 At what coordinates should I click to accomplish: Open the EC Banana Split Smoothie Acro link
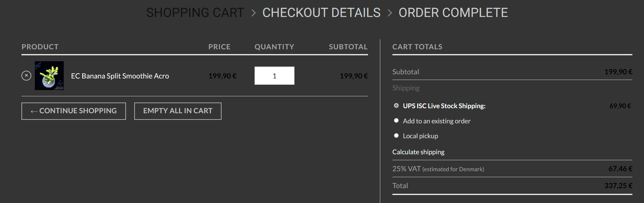[x=120, y=76]
